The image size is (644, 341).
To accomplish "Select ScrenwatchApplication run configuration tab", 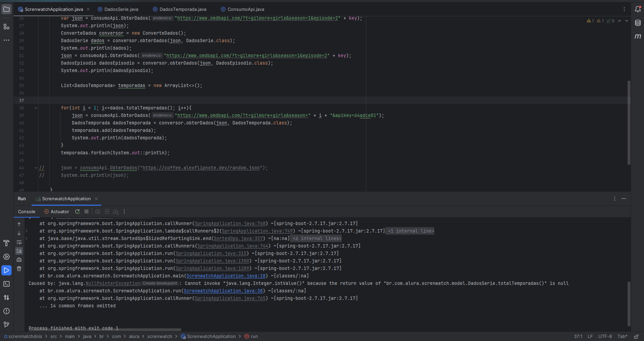I will 66,199.
